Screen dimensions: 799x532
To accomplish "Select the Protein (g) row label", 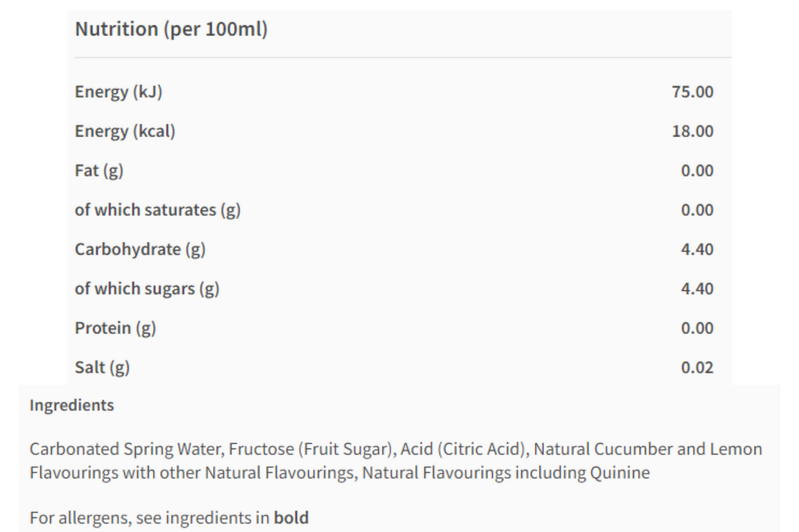I will click(115, 328).
